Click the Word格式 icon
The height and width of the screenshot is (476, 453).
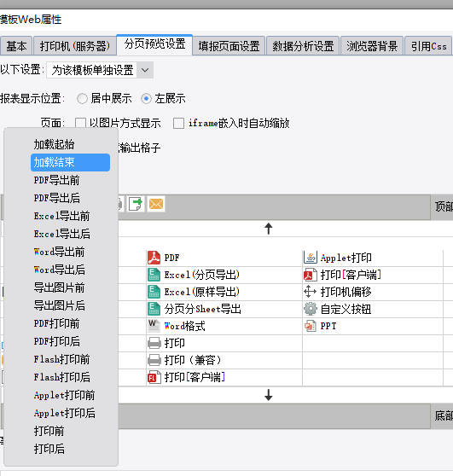pos(154,326)
